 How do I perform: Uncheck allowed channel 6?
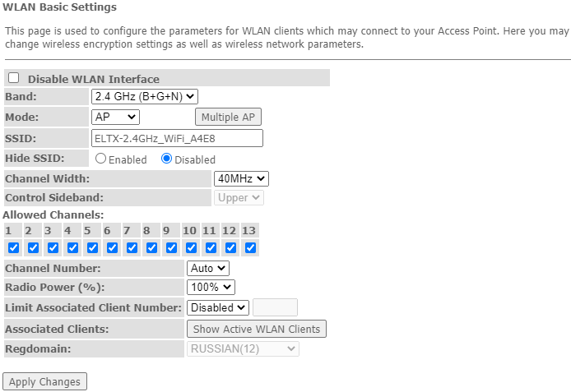112,247
